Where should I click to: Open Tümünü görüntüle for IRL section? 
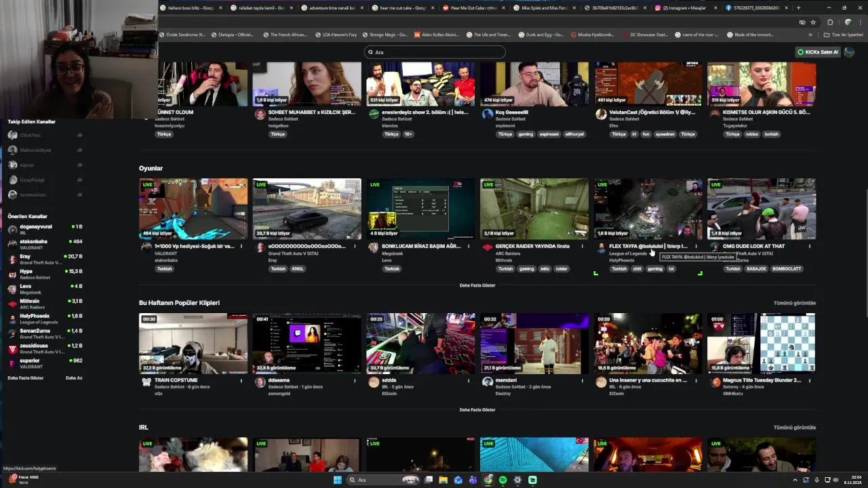pyautogui.click(x=795, y=428)
